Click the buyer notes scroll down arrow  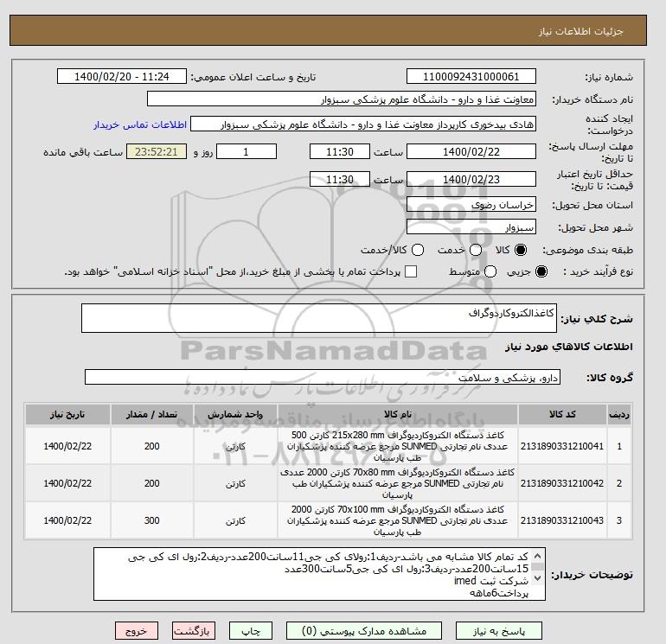[x=537, y=577]
